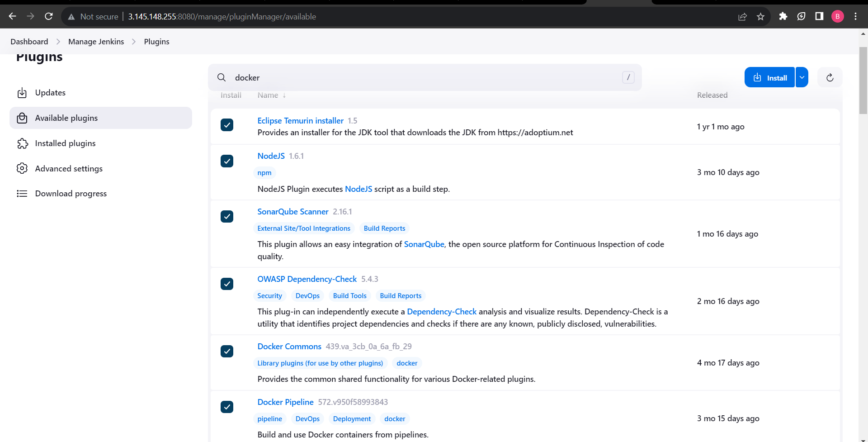Click the Available plugins bag icon
The height and width of the screenshot is (442, 868).
pyautogui.click(x=22, y=118)
